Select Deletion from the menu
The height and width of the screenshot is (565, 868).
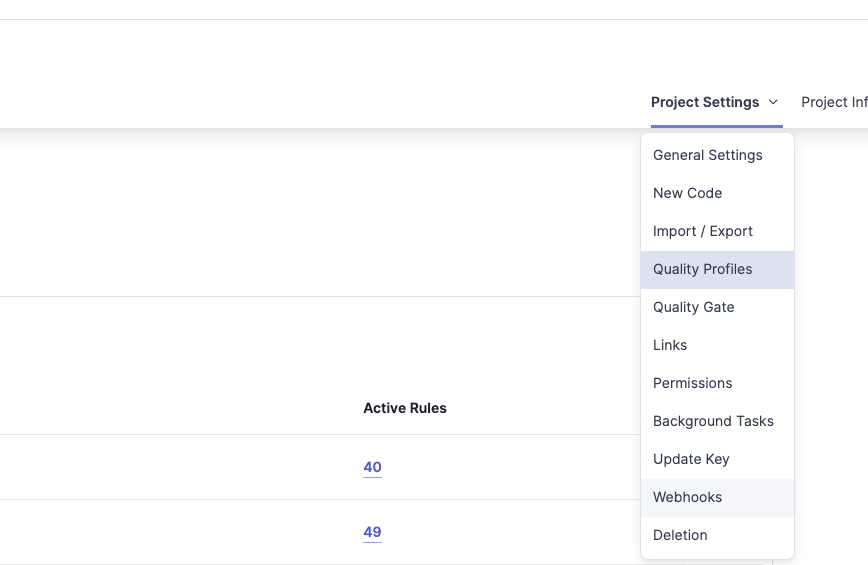(717, 536)
